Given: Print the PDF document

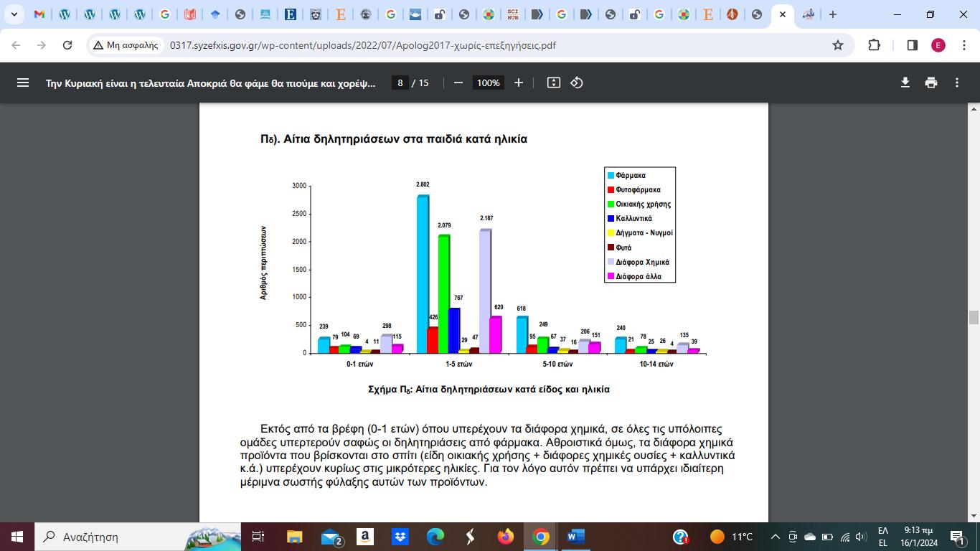Looking at the screenshot, I should 931,83.
